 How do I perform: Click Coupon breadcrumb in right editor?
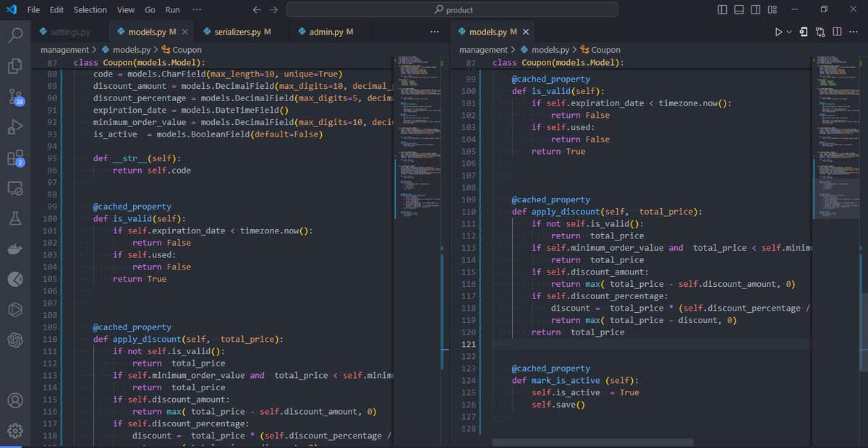point(600,50)
